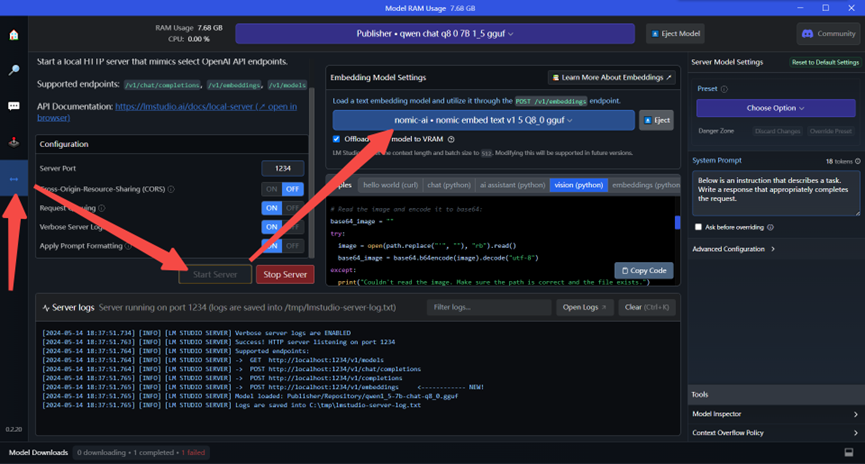Toggle the Apply Prompt Formatting switch
The image size is (865, 464).
click(282, 246)
